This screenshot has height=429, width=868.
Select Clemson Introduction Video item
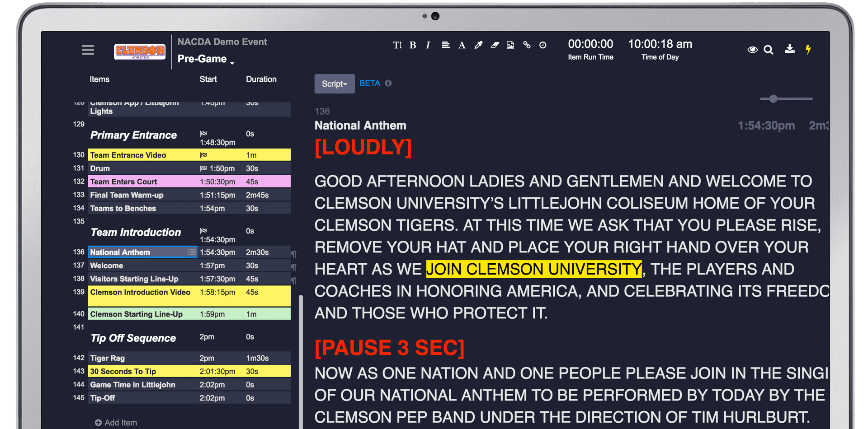coord(189,296)
